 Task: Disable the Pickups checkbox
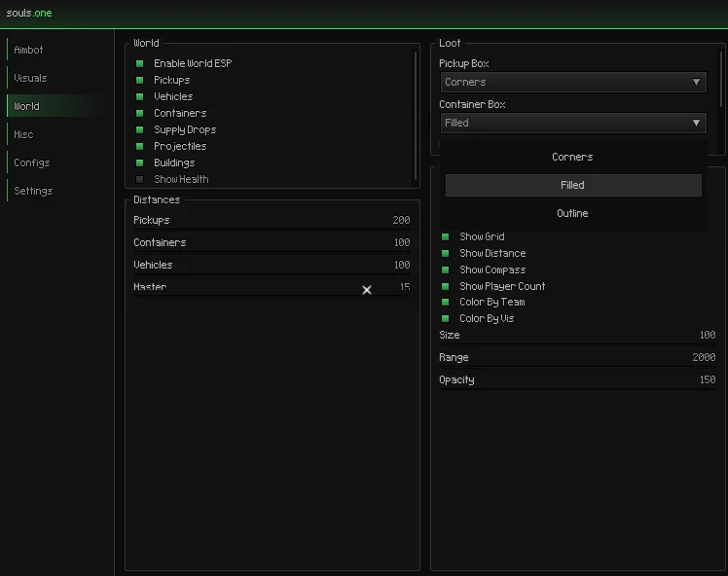(139, 81)
